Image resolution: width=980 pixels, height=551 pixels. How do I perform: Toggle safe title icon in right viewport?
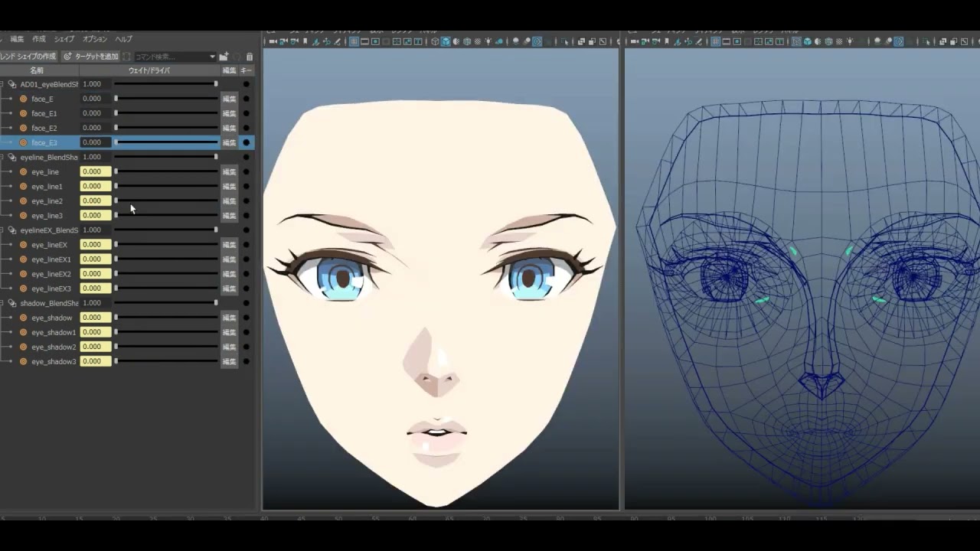click(x=779, y=41)
